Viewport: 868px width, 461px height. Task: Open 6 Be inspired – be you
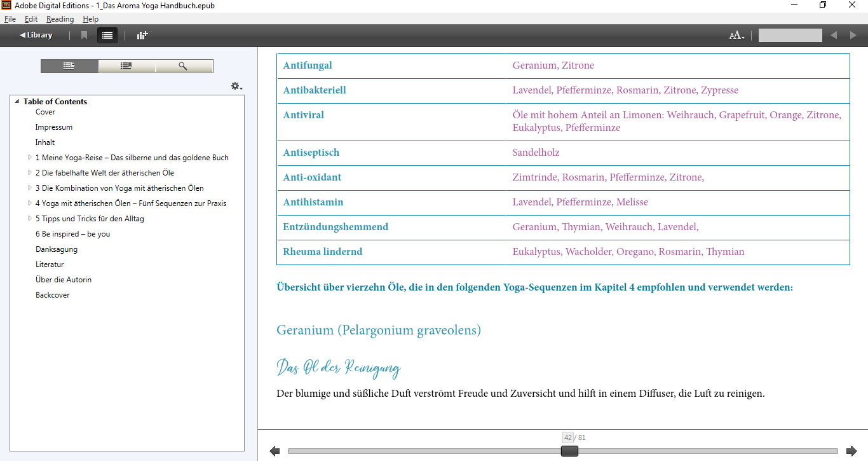coord(73,234)
